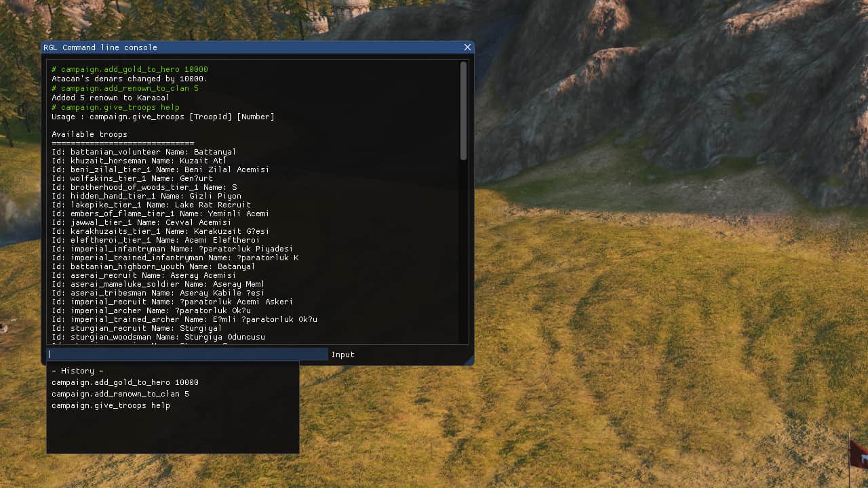Screen dimensions: 868x488
Task: Grab the console output scrollbar thumb
Action: (463, 110)
